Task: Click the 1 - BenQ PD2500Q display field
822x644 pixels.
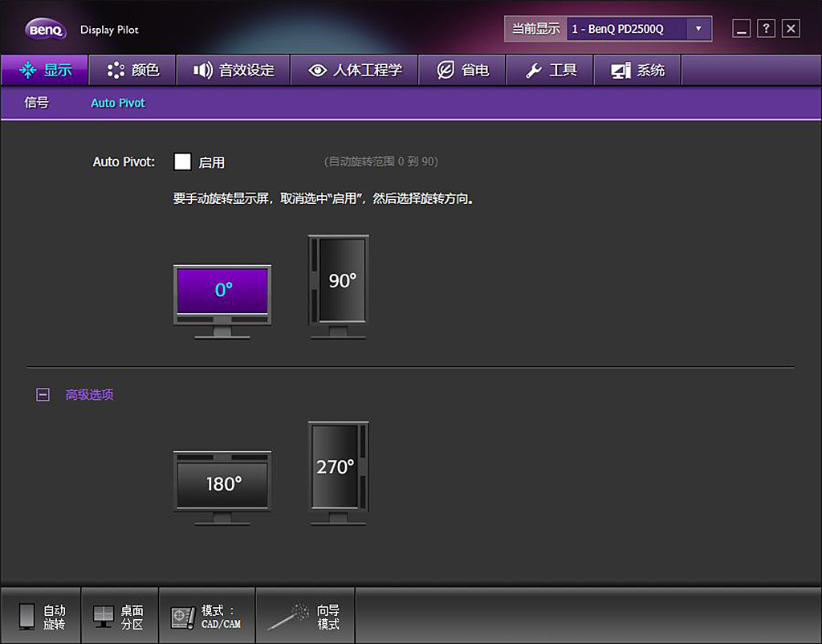Action: pyautogui.click(x=627, y=29)
